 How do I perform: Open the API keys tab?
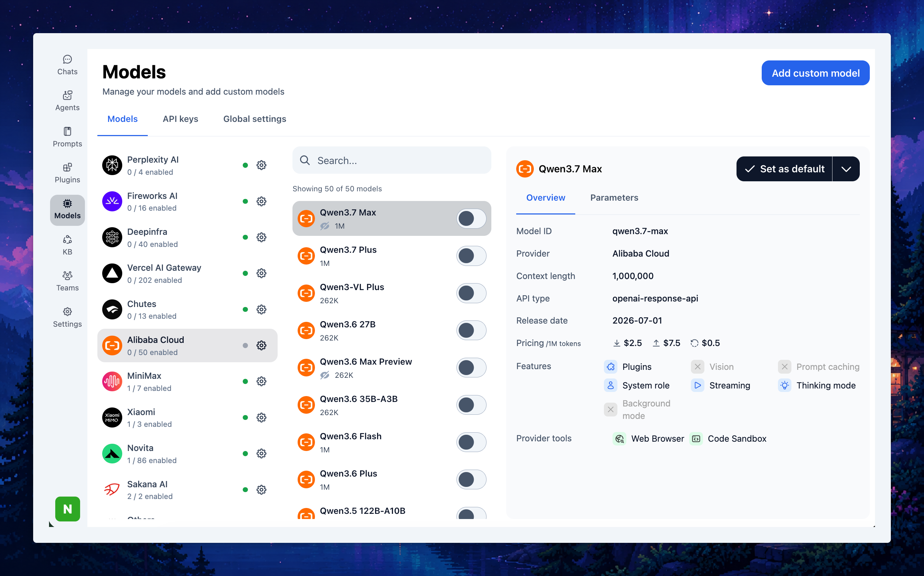[181, 119]
